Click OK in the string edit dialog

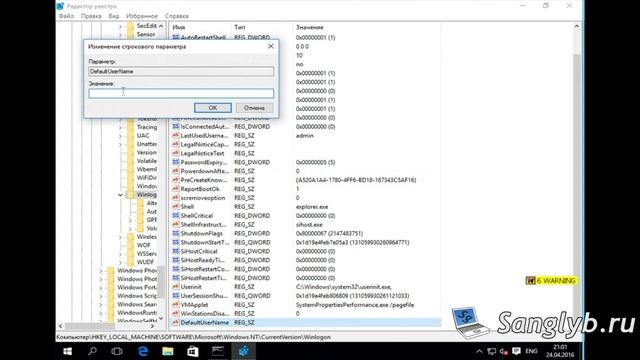[213, 108]
